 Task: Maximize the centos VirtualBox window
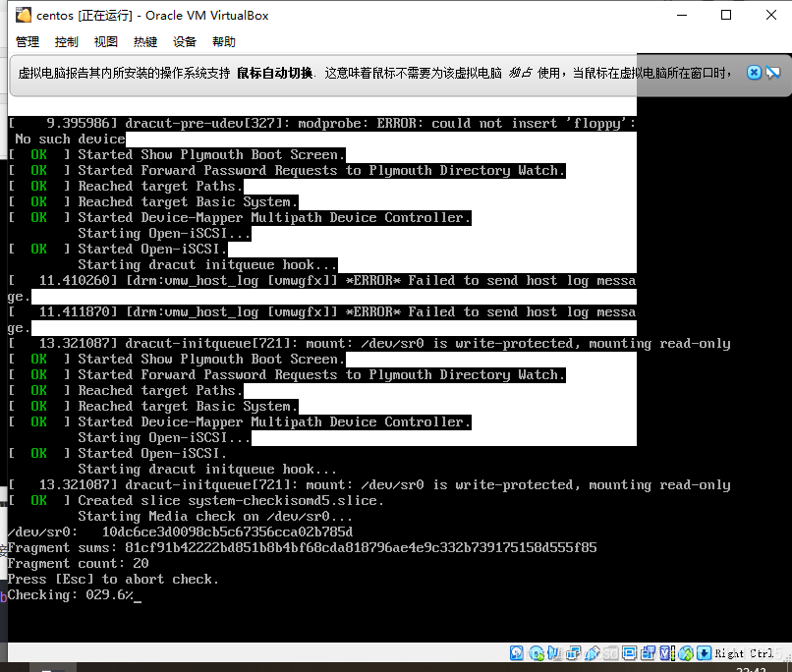click(x=726, y=15)
